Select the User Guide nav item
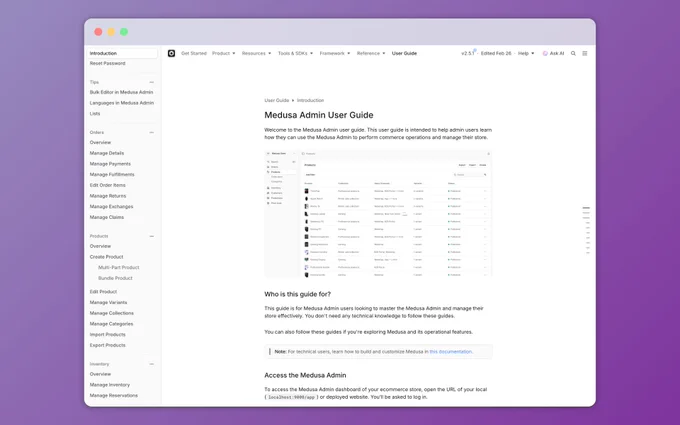 pos(404,53)
